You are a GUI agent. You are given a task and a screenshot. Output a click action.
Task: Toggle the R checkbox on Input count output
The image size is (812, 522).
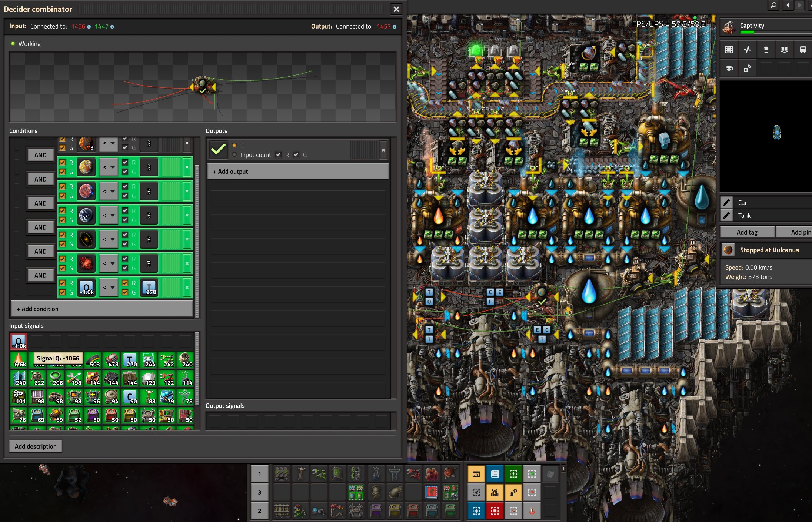click(279, 155)
